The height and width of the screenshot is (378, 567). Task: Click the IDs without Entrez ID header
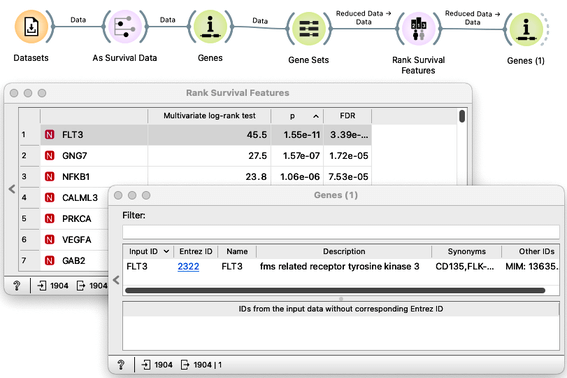pyautogui.click(x=341, y=309)
